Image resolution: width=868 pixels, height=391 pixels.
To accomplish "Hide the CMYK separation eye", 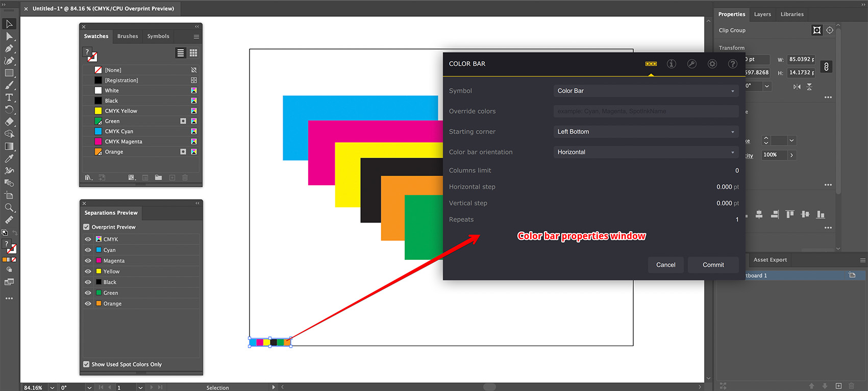I will click(88, 239).
